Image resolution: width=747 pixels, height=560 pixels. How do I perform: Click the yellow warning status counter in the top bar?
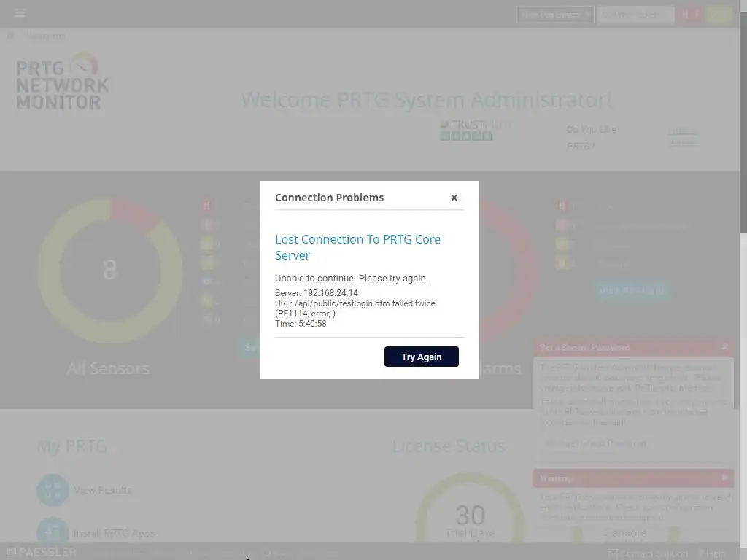tap(719, 15)
